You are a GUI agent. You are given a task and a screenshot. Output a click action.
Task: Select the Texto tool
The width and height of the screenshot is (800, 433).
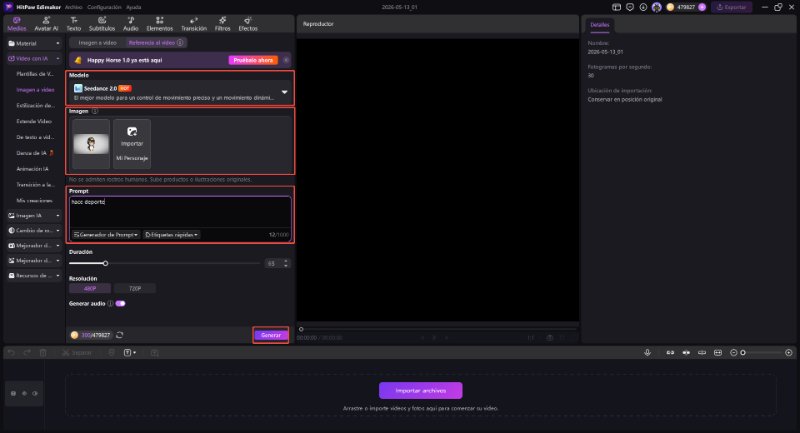(x=74, y=24)
